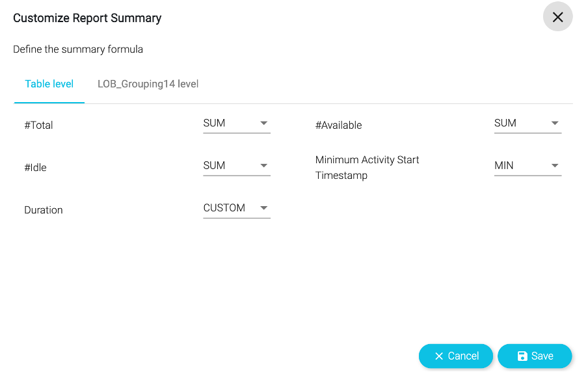Select the SUM value next to #Idle
The image size is (588, 372).
215,166
